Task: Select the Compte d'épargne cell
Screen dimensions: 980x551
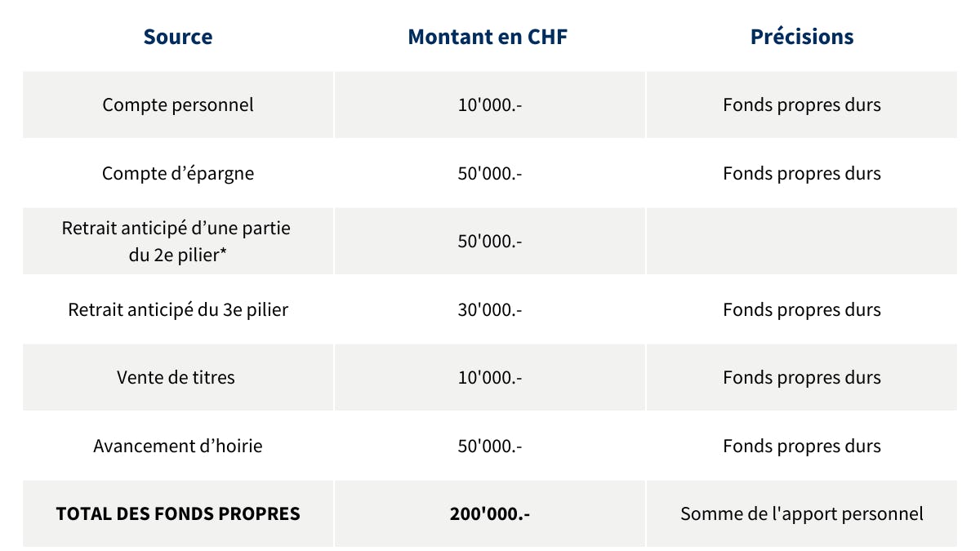Action: click(178, 174)
